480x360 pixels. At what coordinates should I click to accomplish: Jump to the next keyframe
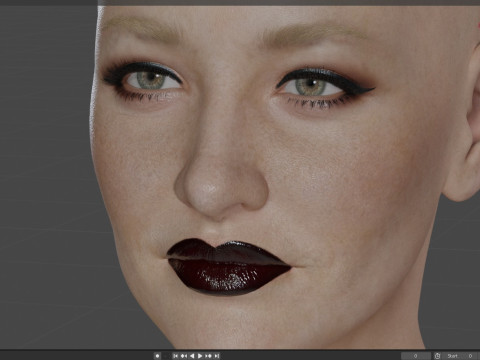coord(208,356)
